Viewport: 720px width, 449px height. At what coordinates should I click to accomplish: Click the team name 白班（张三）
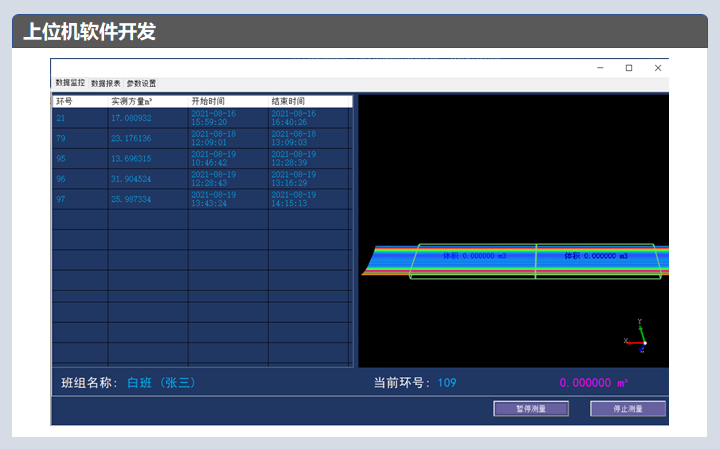[161, 382]
